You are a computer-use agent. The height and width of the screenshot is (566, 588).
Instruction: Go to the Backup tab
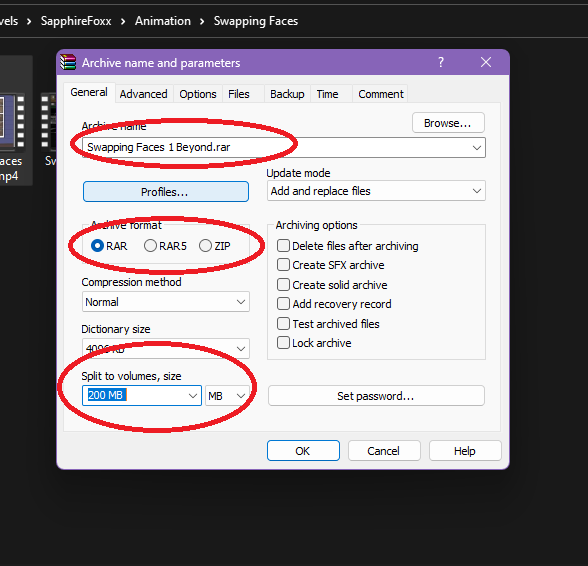click(287, 94)
